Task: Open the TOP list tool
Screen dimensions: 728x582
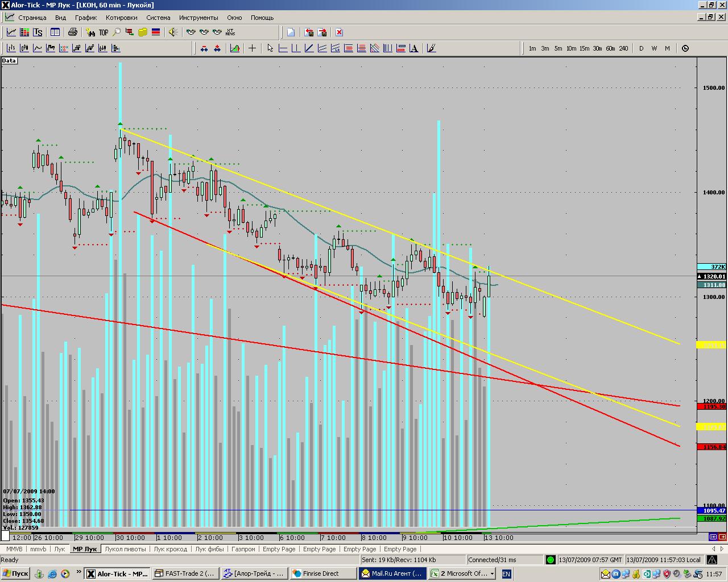Action: 104,32
